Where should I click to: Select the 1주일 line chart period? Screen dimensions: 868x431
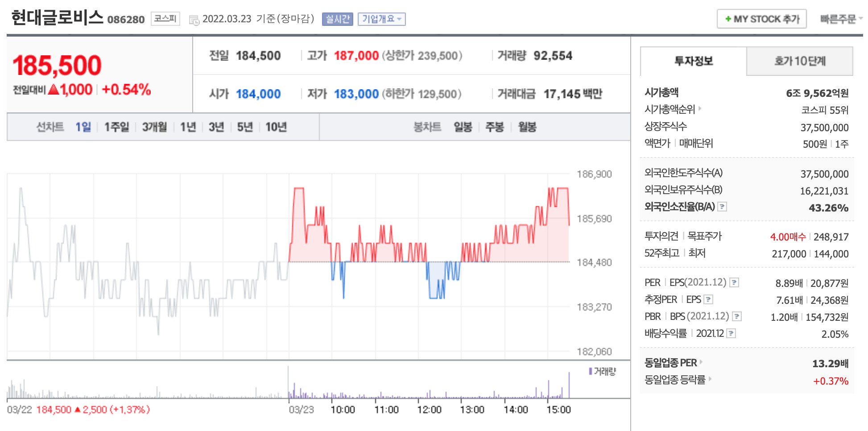(116, 127)
